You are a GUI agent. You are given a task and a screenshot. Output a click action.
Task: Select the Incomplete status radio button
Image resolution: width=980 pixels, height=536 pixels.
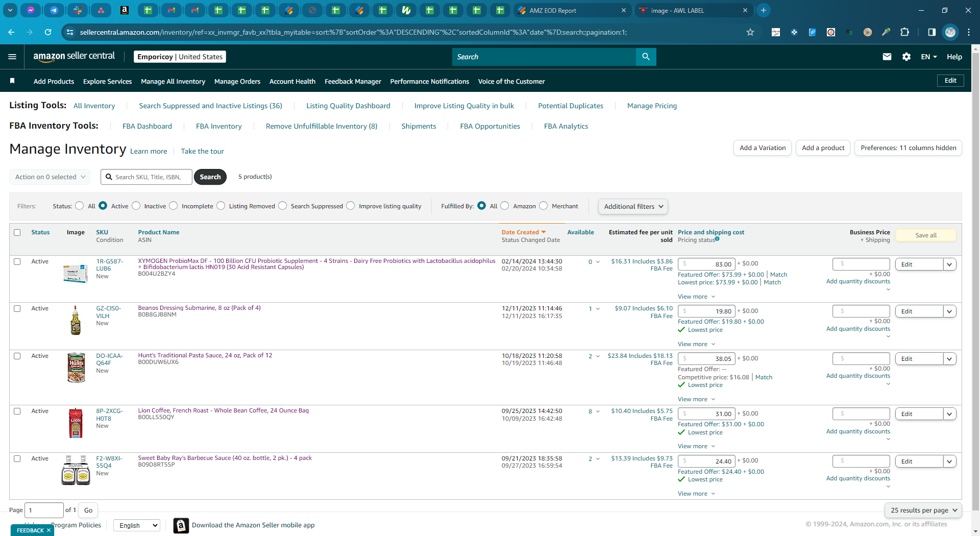[x=174, y=206]
